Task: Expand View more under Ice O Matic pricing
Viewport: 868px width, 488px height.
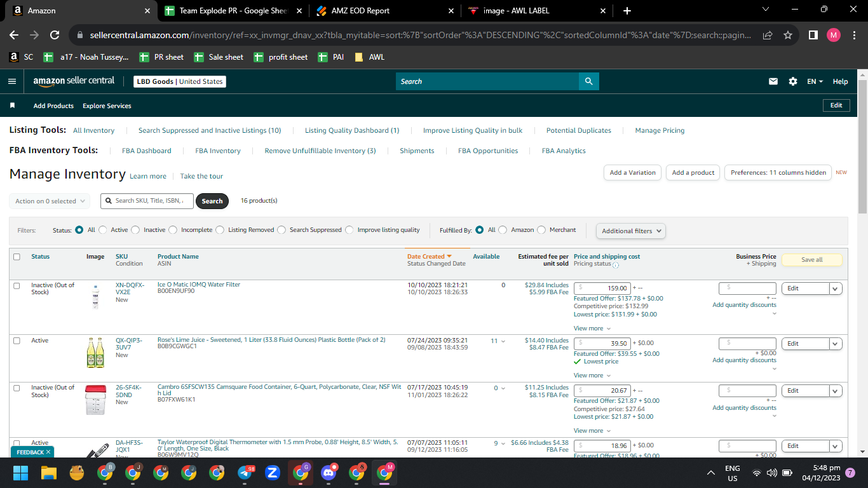Action: [x=592, y=329]
